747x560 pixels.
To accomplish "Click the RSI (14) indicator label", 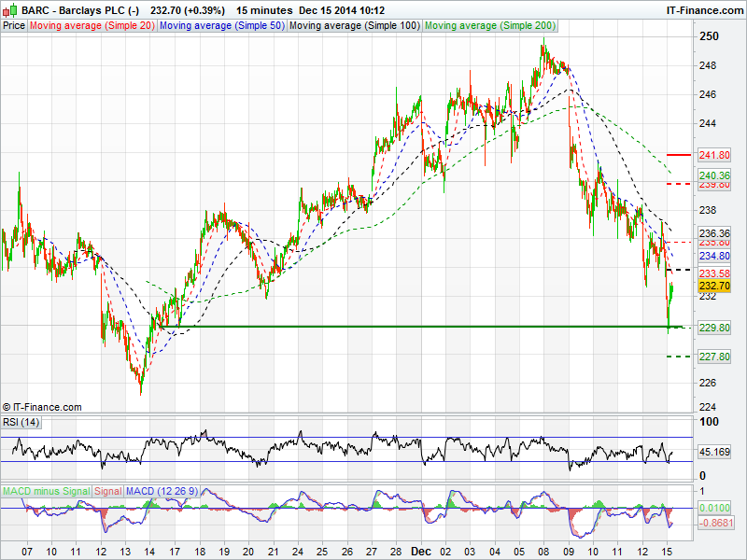I will 21,423.
